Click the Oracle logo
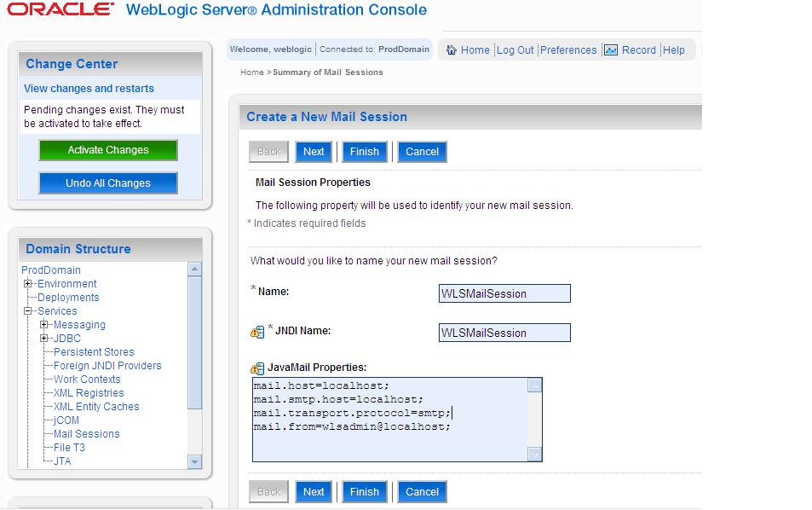This screenshot has width=812, height=510. point(60,9)
